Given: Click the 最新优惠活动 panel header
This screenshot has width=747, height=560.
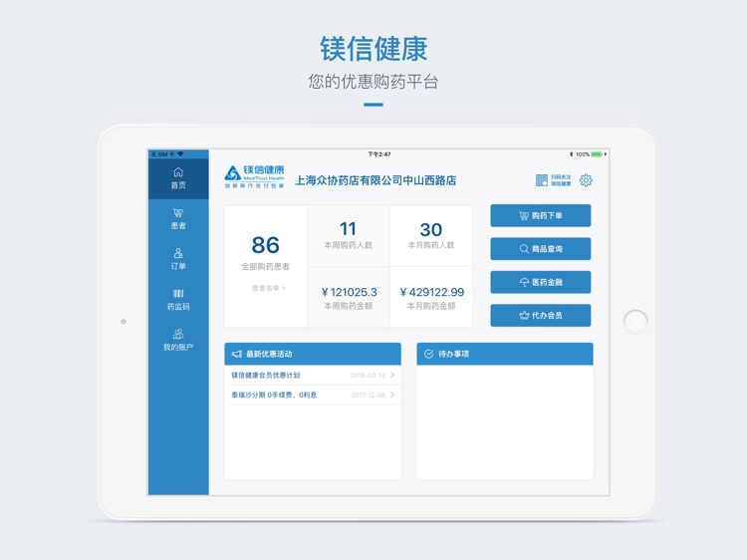Looking at the screenshot, I should pos(313,354).
